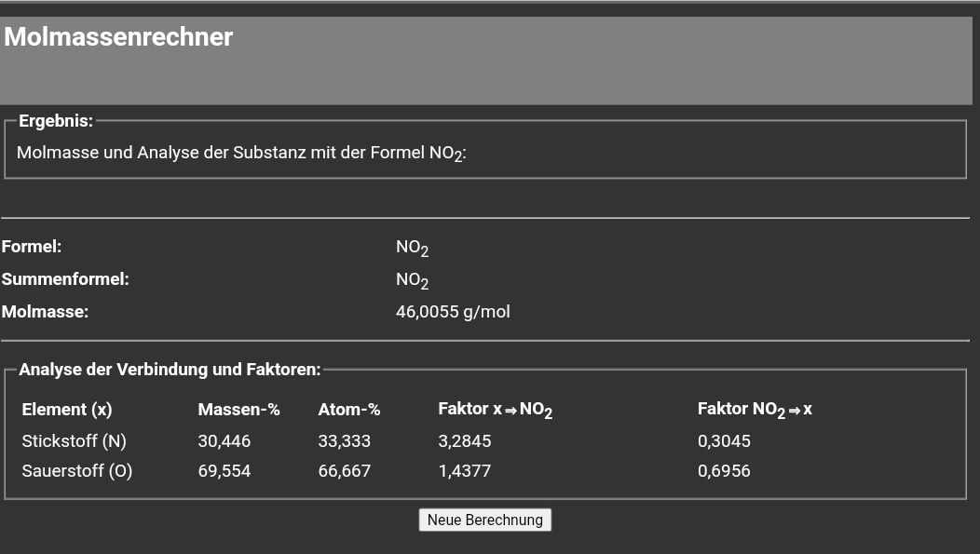Select the Molmasse und Analyse description text
Screen dimensions: 980x554
coord(241,153)
